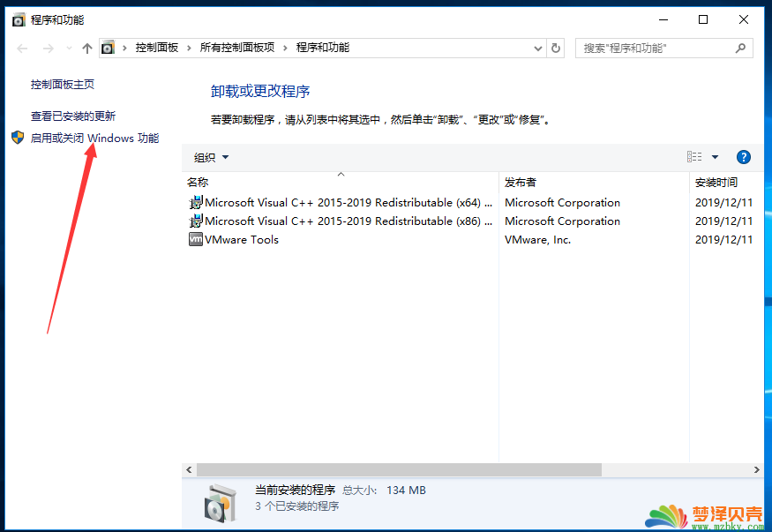
Task: Click the window title bar app icon
Action: pyautogui.click(x=19, y=20)
